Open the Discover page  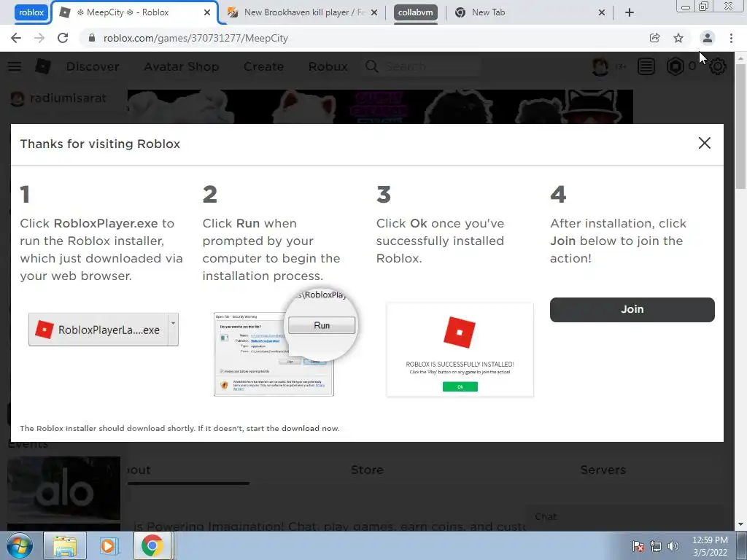click(x=93, y=66)
